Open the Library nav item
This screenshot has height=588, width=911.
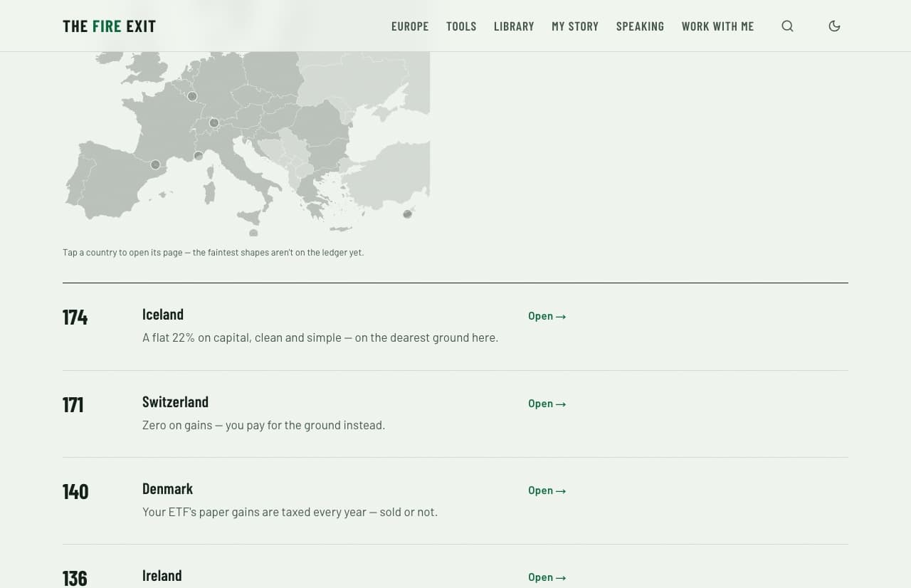tap(514, 26)
